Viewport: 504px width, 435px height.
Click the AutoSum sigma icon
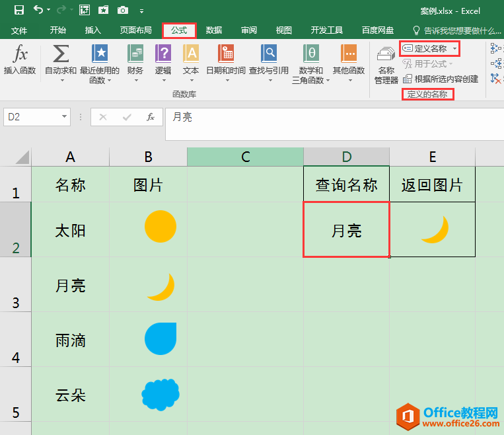(x=61, y=54)
